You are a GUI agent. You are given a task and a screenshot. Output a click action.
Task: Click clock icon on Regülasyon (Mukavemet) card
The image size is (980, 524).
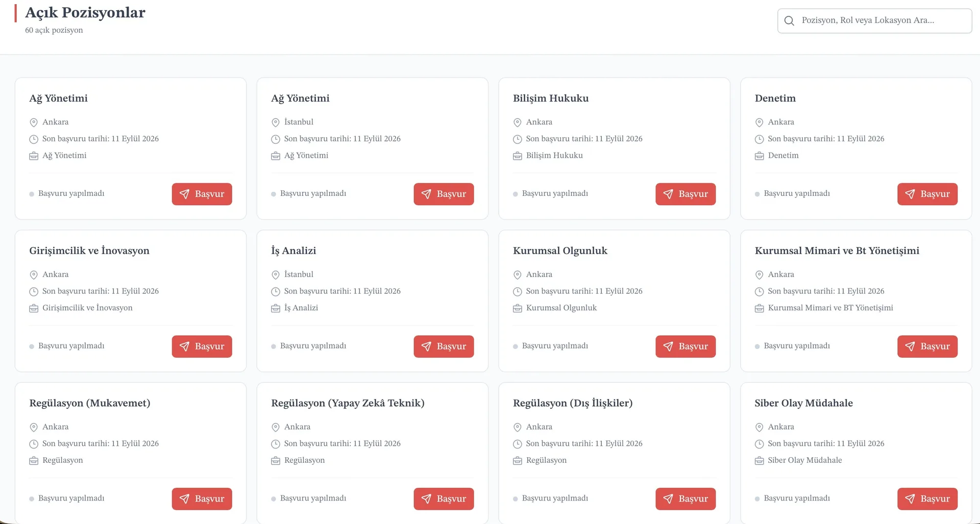[x=34, y=444]
